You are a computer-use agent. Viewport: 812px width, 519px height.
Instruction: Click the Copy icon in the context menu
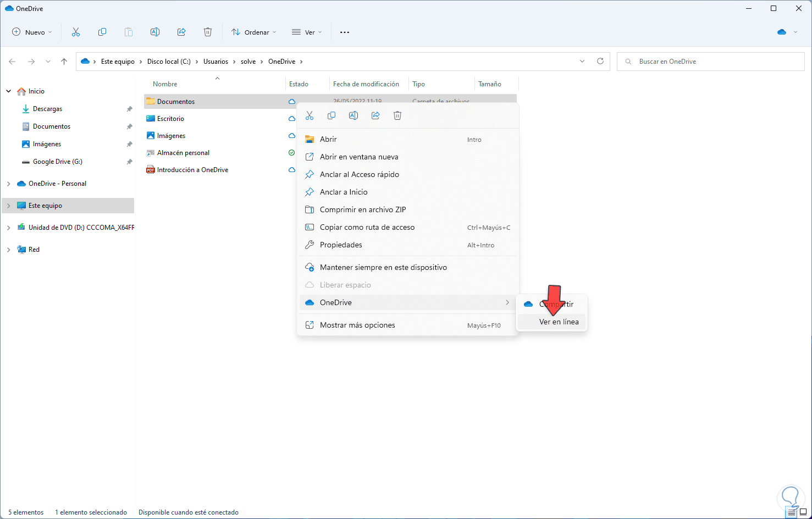pyautogui.click(x=332, y=115)
